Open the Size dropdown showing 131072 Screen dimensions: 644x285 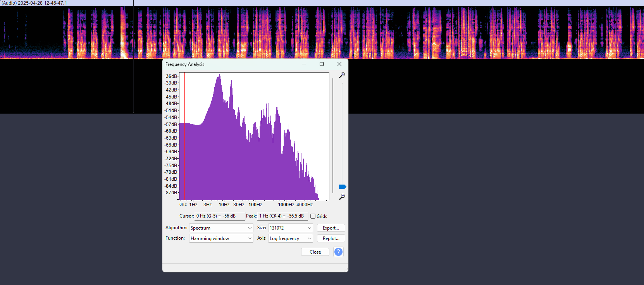coord(290,228)
